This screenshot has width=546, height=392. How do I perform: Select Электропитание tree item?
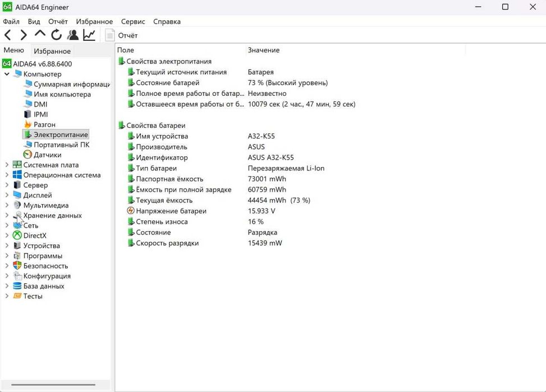pyautogui.click(x=61, y=135)
